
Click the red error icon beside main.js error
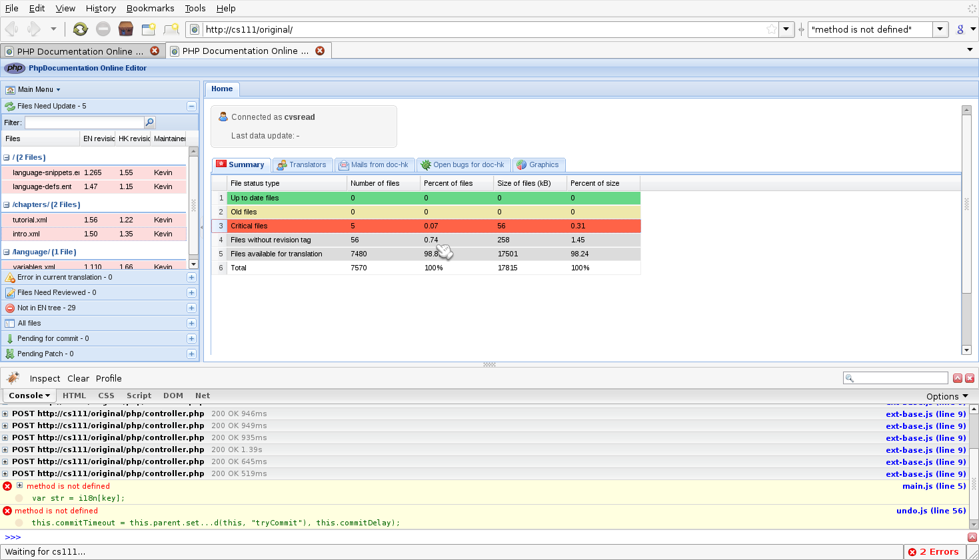(7, 487)
